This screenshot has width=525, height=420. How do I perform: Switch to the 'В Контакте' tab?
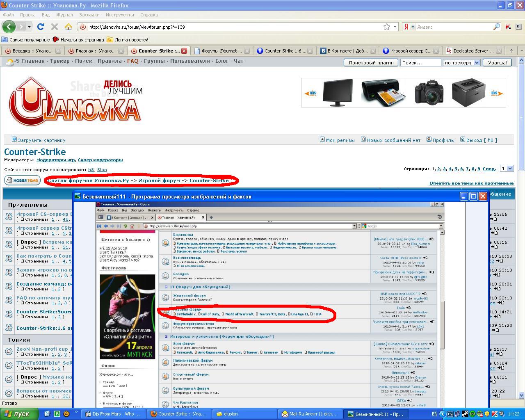[348, 51]
